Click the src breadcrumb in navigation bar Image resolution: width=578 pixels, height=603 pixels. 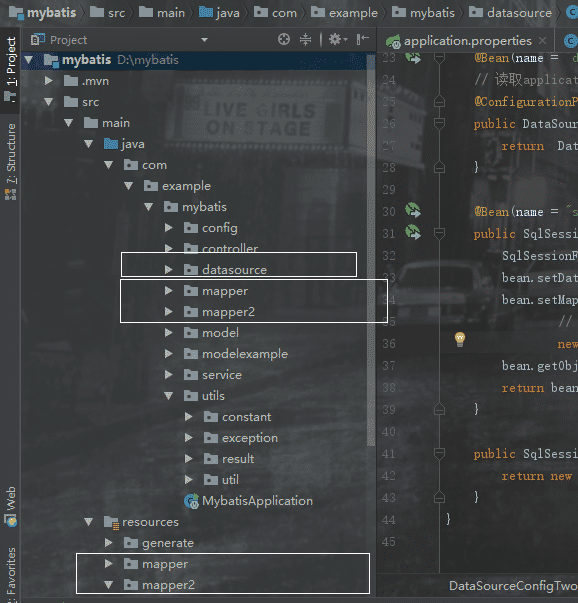click(x=107, y=13)
